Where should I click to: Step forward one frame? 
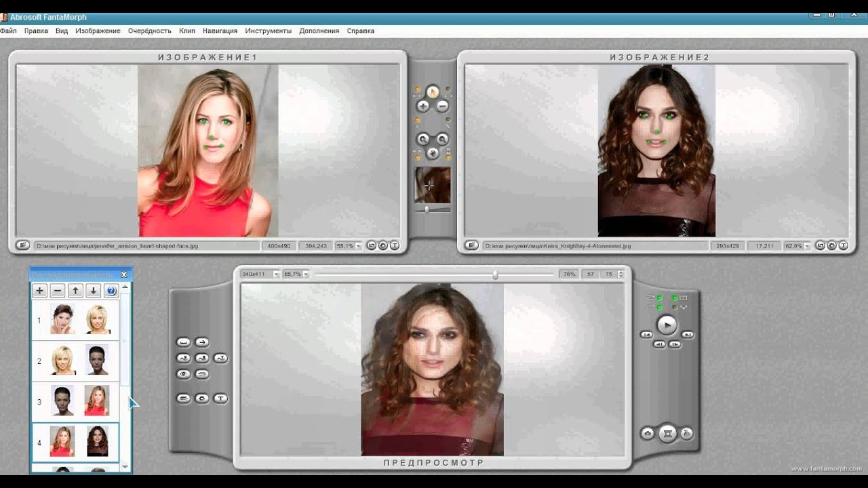click(x=675, y=344)
